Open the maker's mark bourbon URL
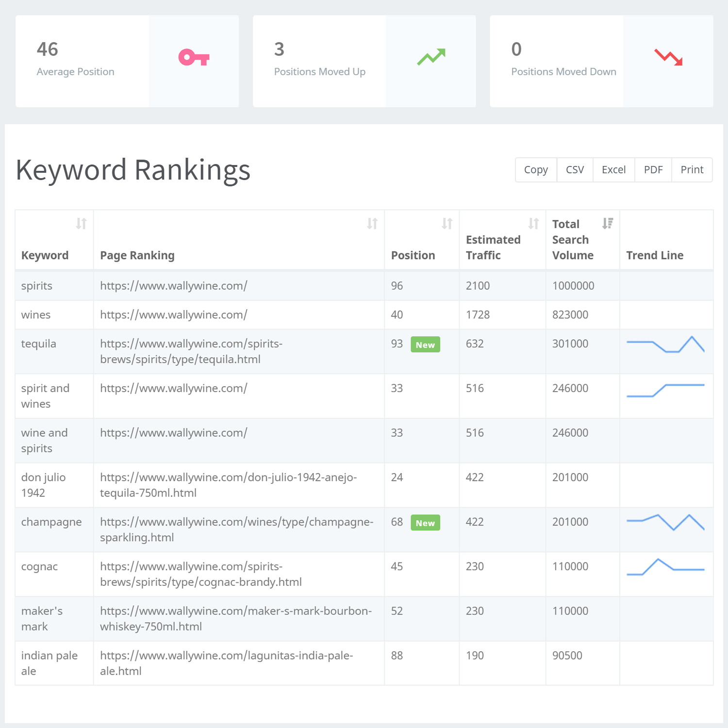 point(235,618)
